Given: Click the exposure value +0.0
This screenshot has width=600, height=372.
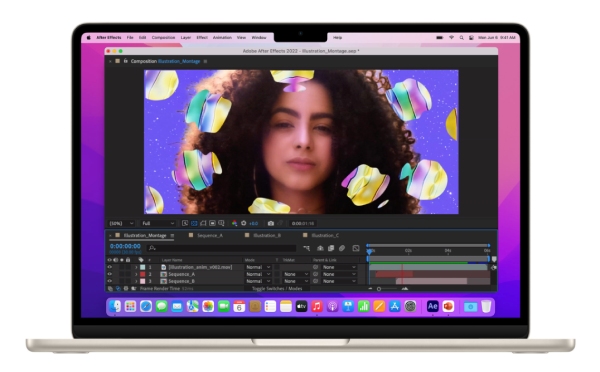Looking at the screenshot, I should (x=253, y=223).
